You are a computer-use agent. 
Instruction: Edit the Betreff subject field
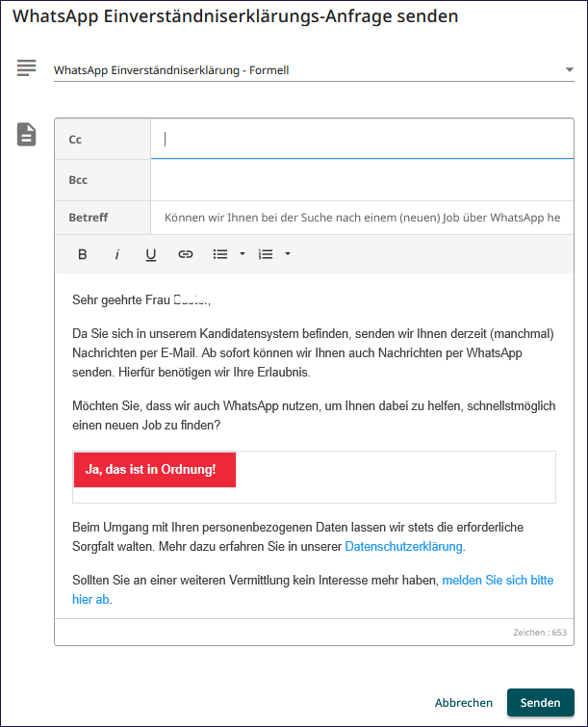[362, 218]
